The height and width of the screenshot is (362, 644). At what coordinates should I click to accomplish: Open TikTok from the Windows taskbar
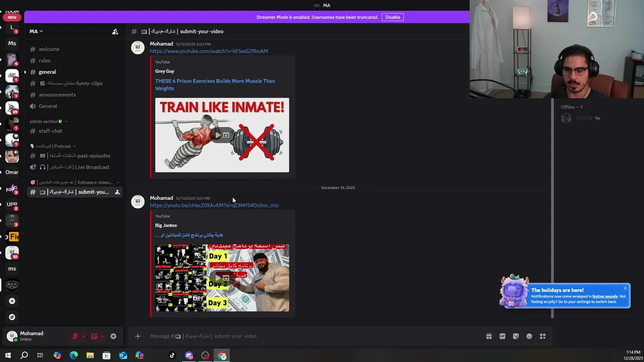pyautogui.click(x=172, y=355)
